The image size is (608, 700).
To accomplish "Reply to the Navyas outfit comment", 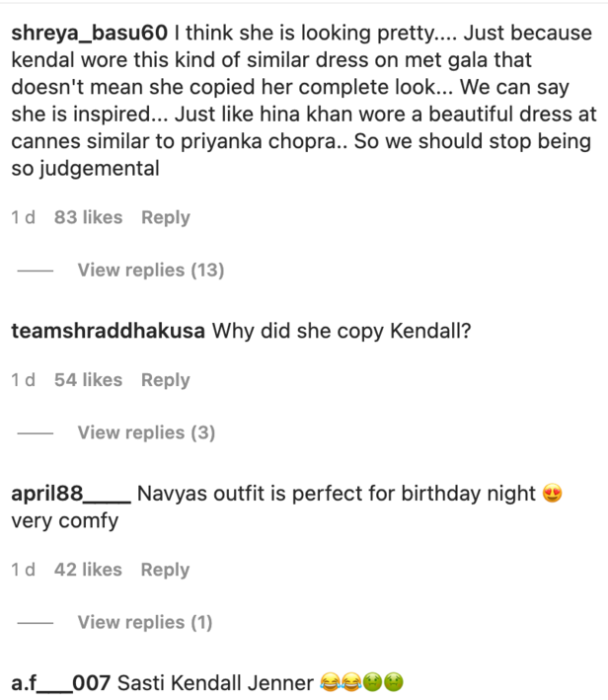I will [x=165, y=570].
